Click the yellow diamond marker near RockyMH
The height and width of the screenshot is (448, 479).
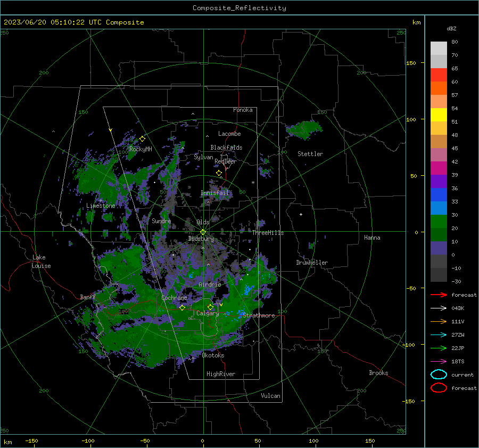(142, 139)
